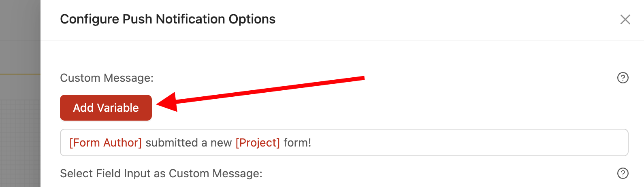
Task: Focus the custom message text field
Action: (344, 142)
